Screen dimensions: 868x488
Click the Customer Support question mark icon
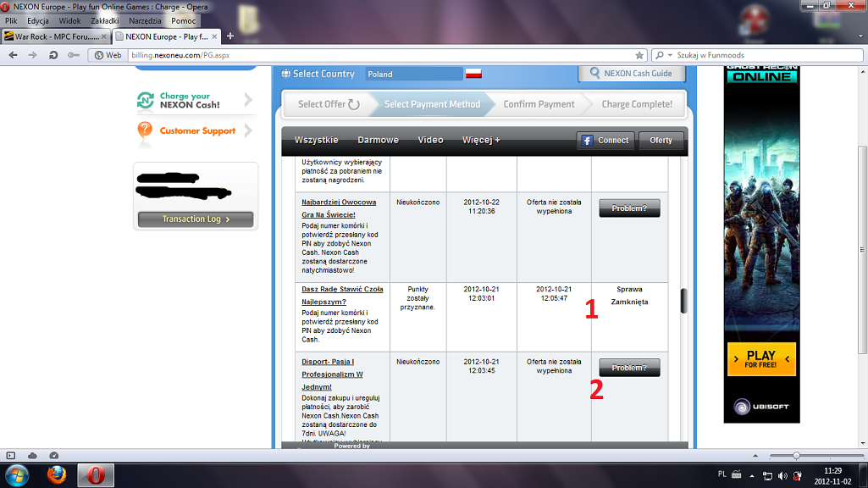tap(145, 130)
